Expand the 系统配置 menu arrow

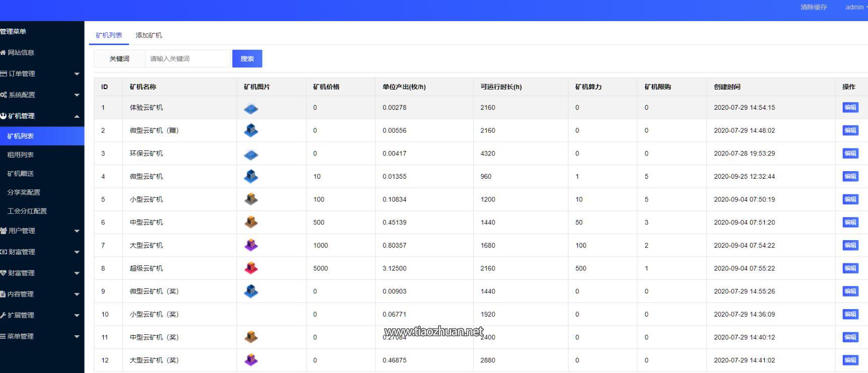pyautogui.click(x=77, y=95)
